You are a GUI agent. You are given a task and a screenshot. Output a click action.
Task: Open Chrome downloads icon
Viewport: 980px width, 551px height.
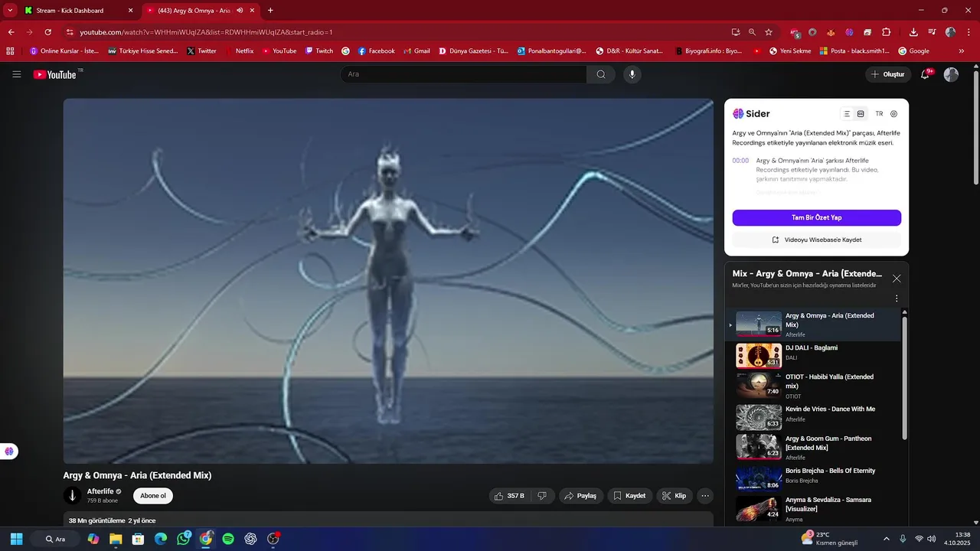(913, 32)
